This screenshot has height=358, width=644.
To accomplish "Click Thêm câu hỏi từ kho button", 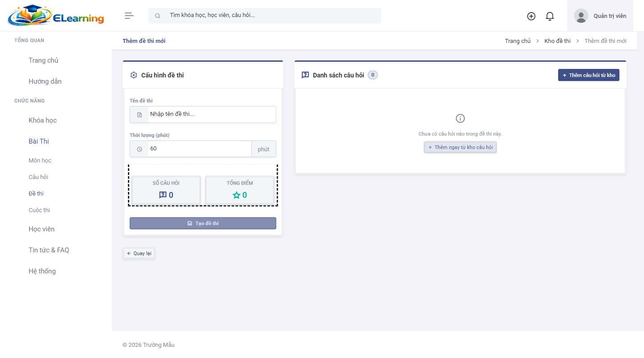I will click(589, 75).
